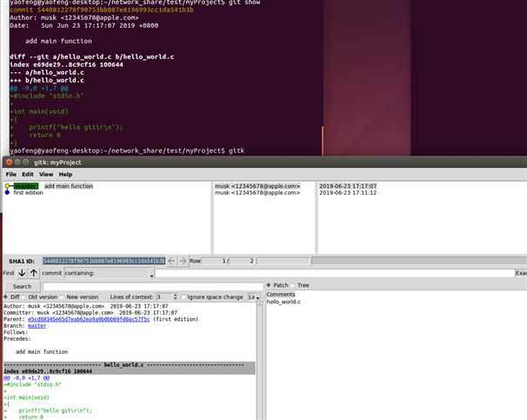The image size is (527, 420).
Task: Select Comments in the file list
Action: coord(281,295)
